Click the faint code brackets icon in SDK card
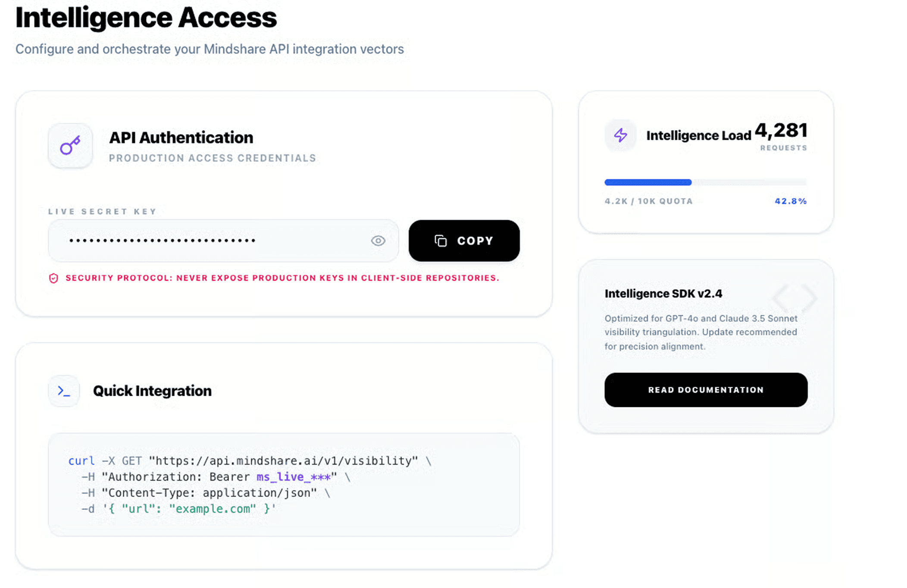Screen dimensions: 907x588 pyautogui.click(x=794, y=298)
